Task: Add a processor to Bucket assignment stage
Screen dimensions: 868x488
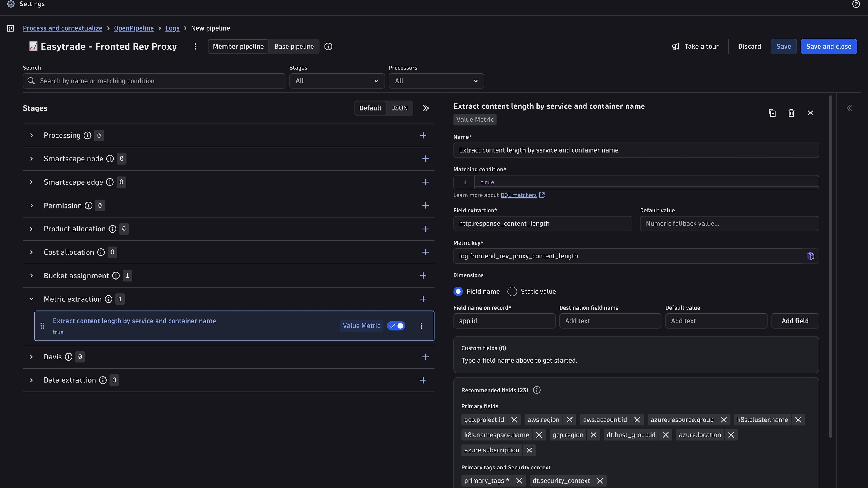Action: pyautogui.click(x=423, y=276)
